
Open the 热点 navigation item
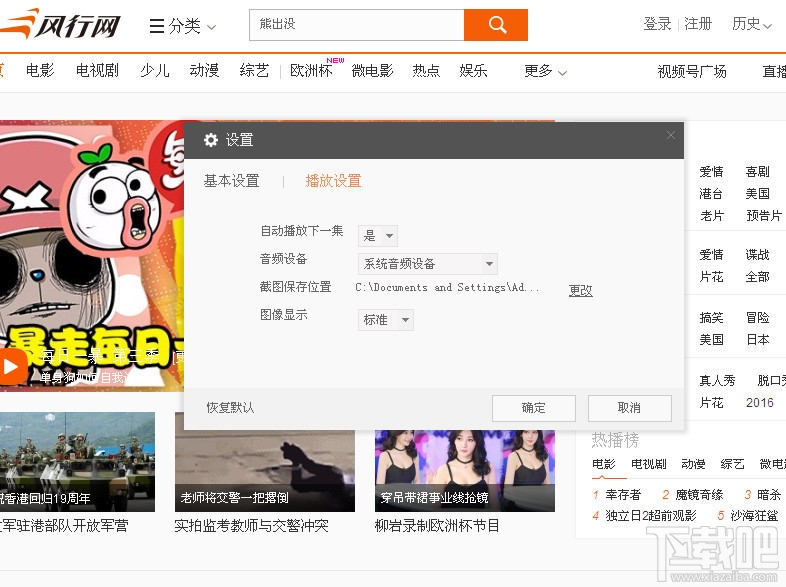pos(426,70)
